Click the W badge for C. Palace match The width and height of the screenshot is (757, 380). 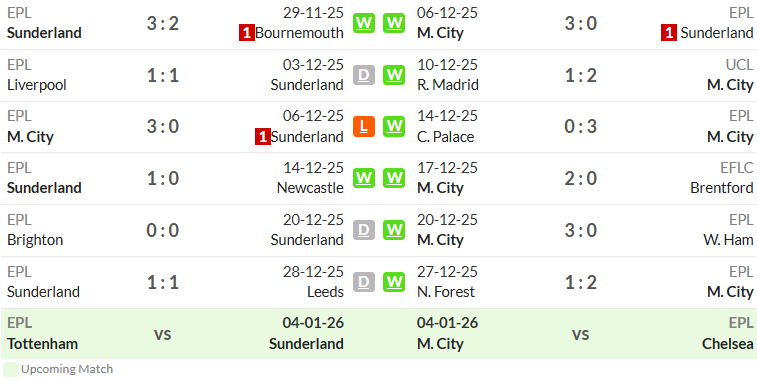tap(394, 127)
